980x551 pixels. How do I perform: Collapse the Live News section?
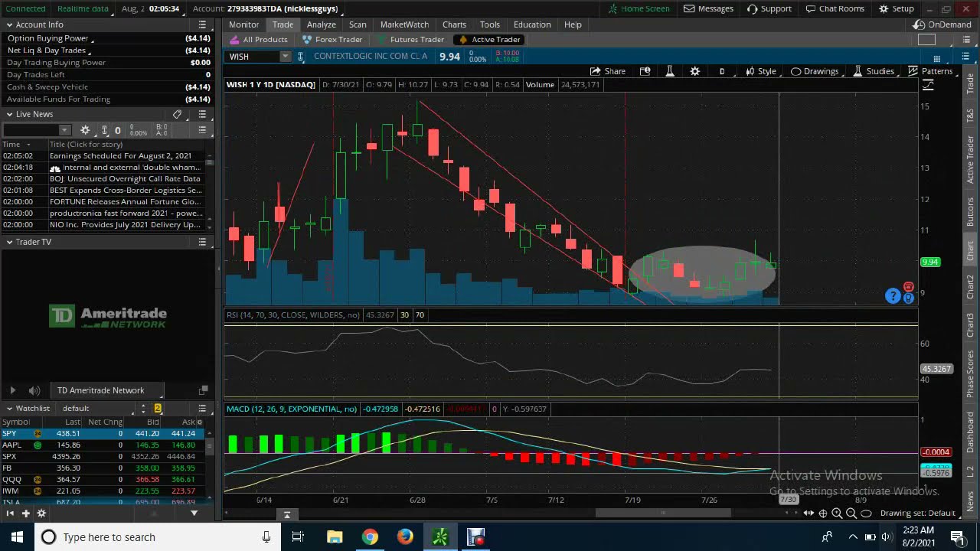point(9,114)
